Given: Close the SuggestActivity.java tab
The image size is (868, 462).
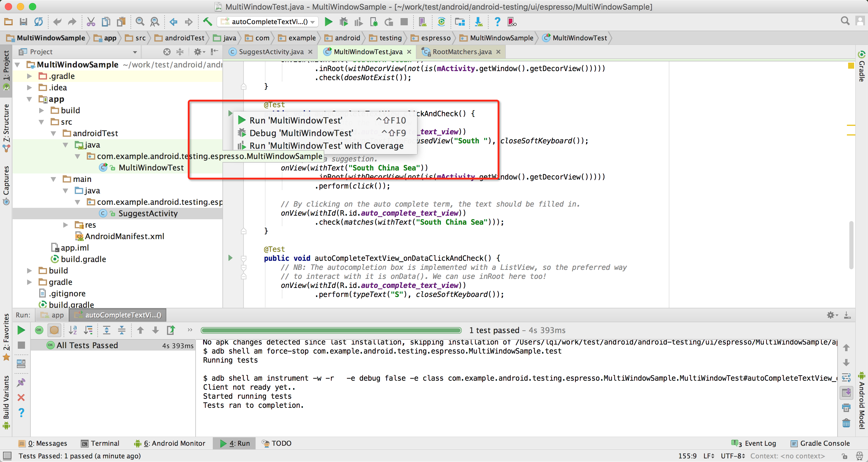Looking at the screenshot, I should click(310, 52).
